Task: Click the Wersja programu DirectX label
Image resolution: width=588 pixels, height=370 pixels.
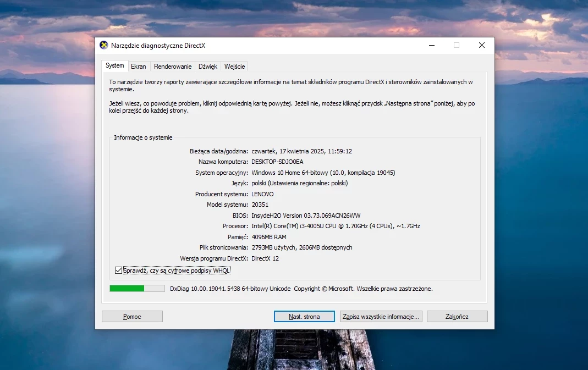Action: coord(214,258)
